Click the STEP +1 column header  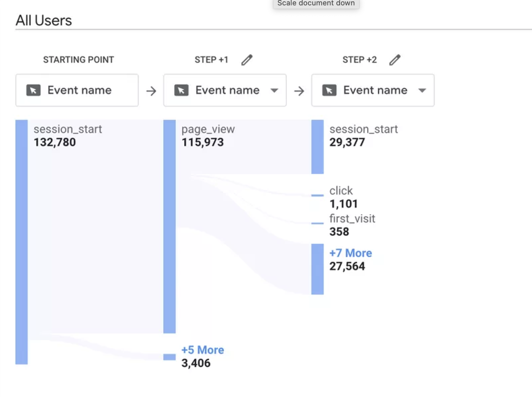[211, 60]
